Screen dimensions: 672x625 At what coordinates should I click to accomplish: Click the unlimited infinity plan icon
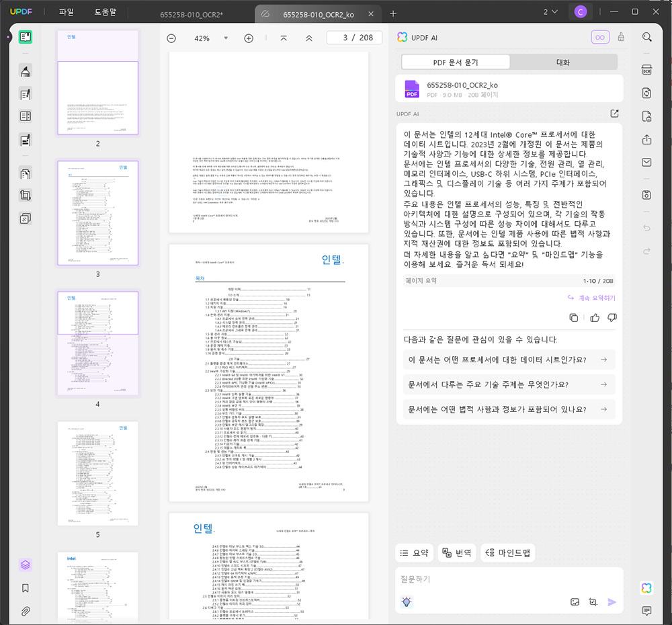coord(600,37)
